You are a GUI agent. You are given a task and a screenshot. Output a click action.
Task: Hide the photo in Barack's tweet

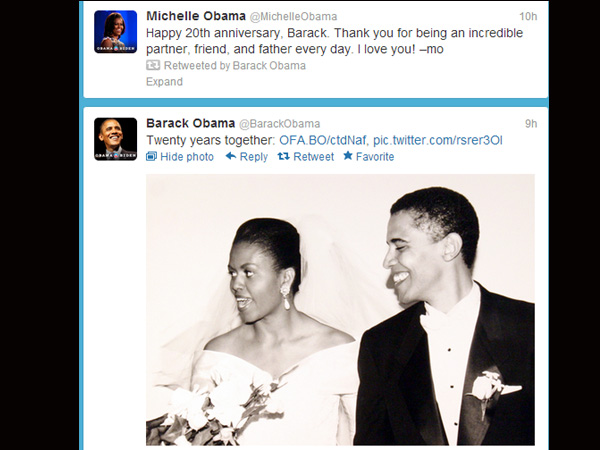(187, 157)
